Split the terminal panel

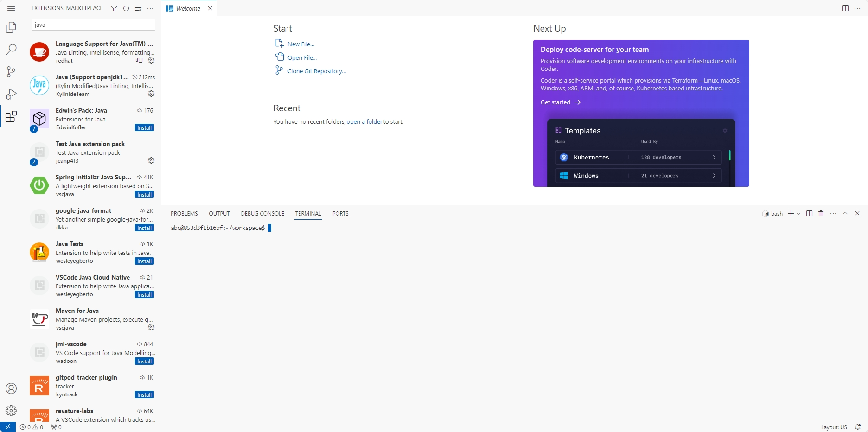pos(809,214)
